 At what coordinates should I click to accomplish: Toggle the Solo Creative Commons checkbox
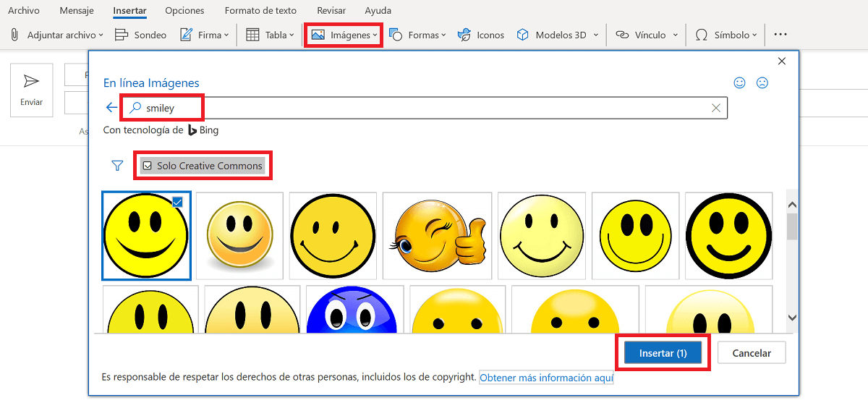(x=148, y=166)
